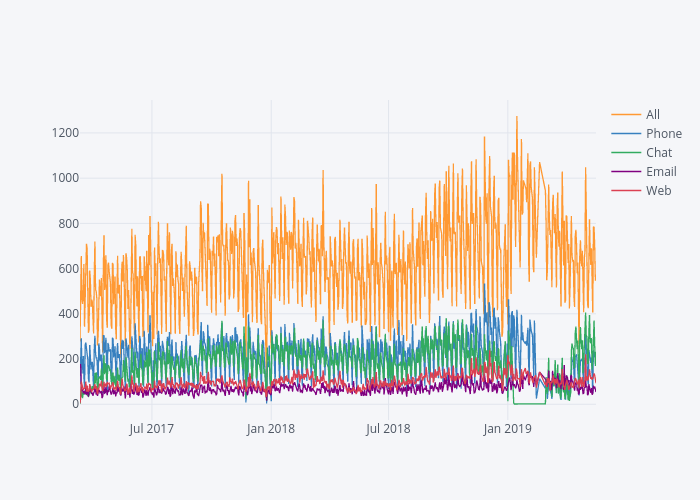Click the Jan 2019 x-axis tick label
Viewport: 700px width, 500px height.
pos(507,429)
